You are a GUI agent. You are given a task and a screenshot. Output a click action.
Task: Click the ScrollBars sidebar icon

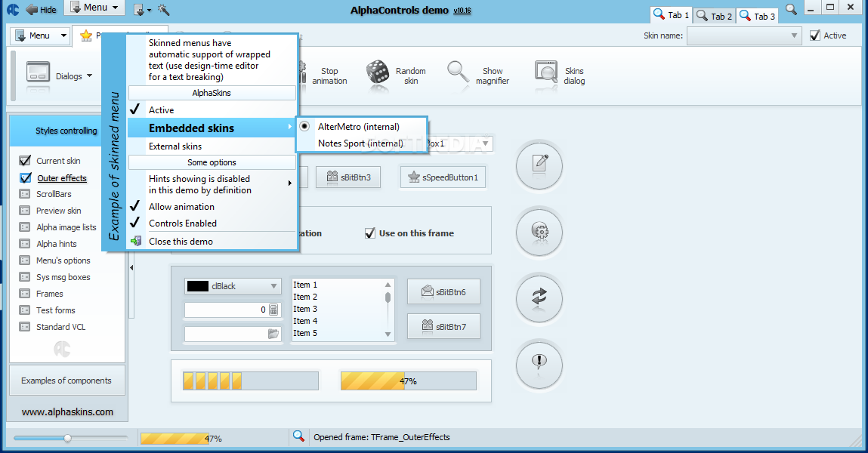25,194
